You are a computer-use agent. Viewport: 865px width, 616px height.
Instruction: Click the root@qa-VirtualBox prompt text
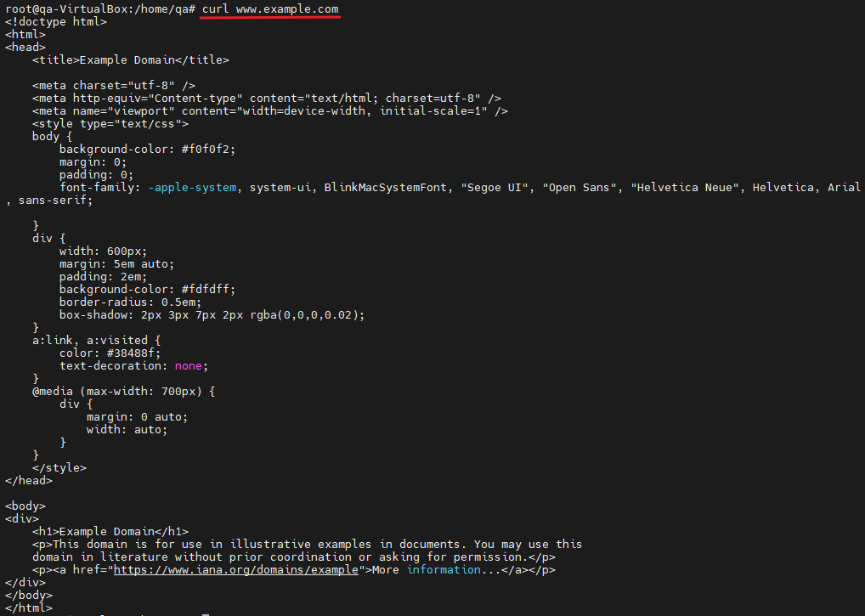[100, 8]
